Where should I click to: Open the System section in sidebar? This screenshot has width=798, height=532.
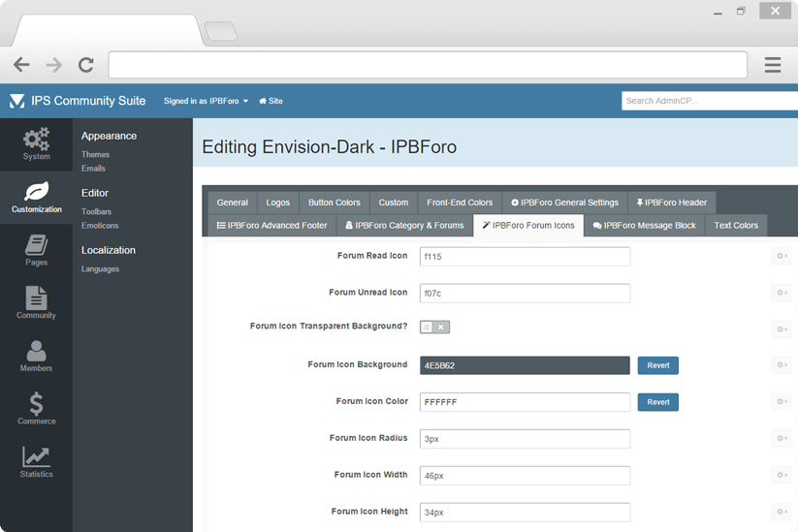click(x=36, y=144)
